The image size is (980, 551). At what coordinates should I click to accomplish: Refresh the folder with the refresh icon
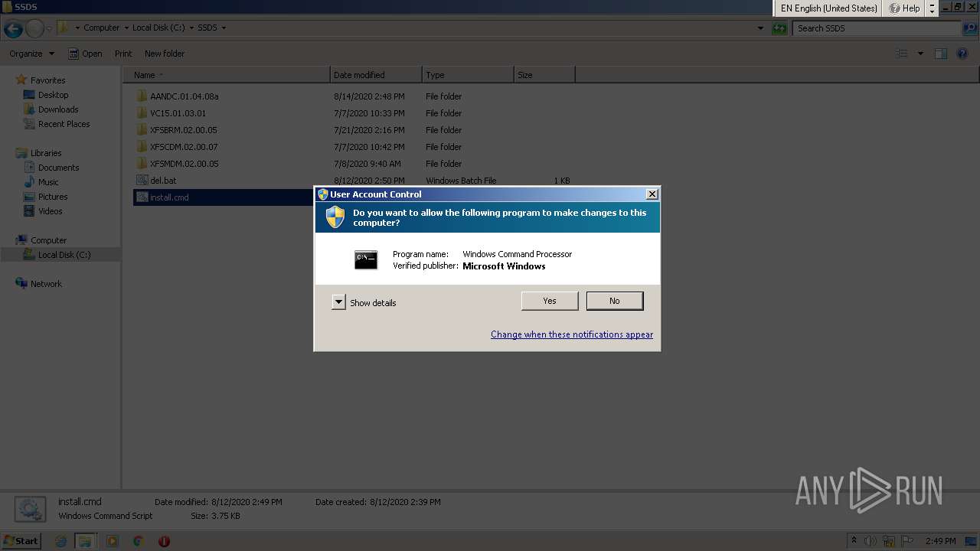[779, 28]
